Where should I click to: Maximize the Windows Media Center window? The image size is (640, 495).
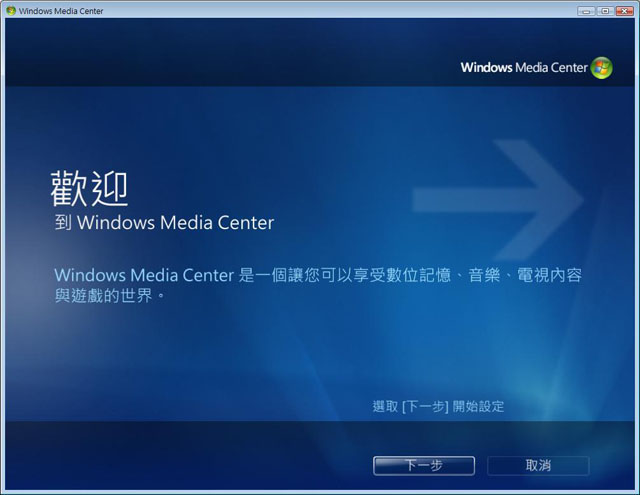click(x=605, y=11)
